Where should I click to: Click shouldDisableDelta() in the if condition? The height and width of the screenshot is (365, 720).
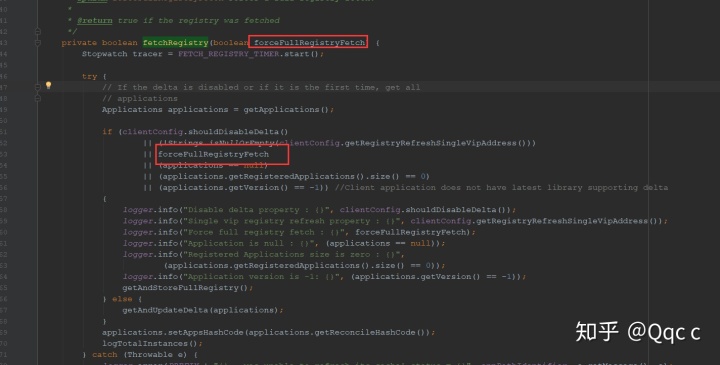click(238, 132)
